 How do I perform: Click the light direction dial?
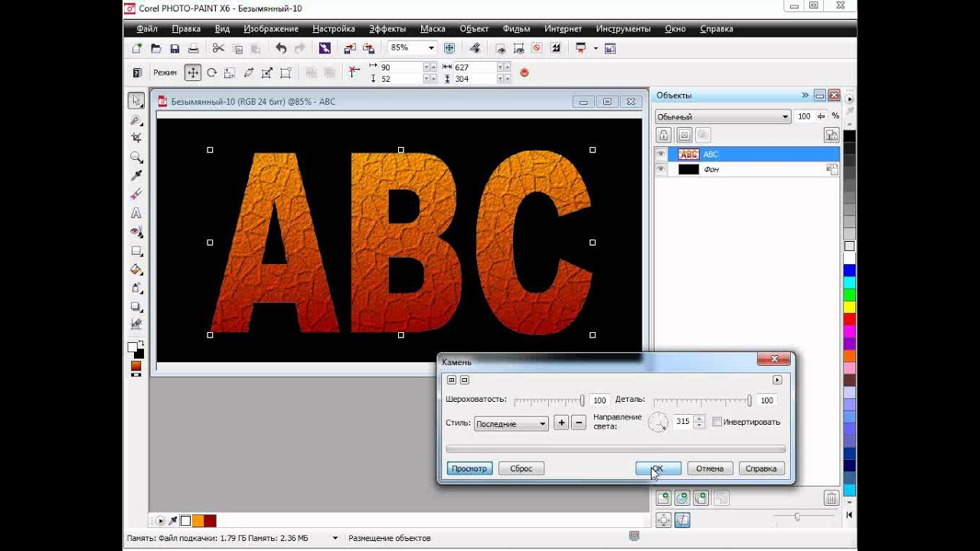[x=658, y=422]
